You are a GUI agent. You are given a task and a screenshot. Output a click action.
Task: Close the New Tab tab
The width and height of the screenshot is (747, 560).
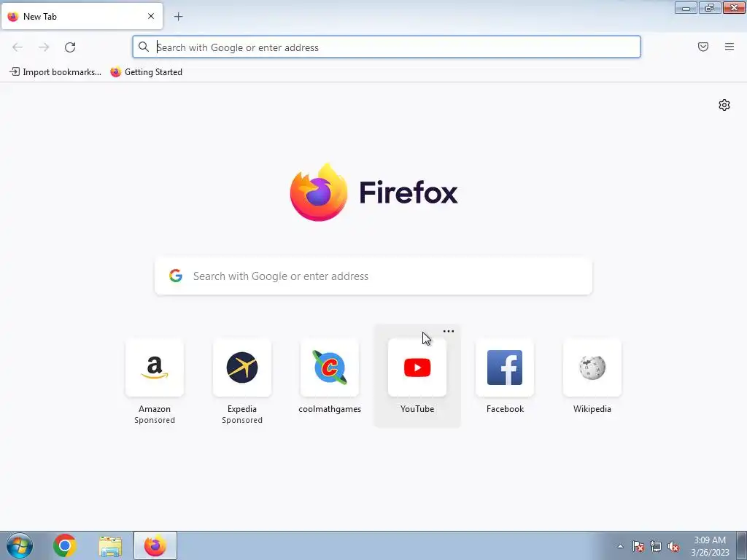[151, 16]
